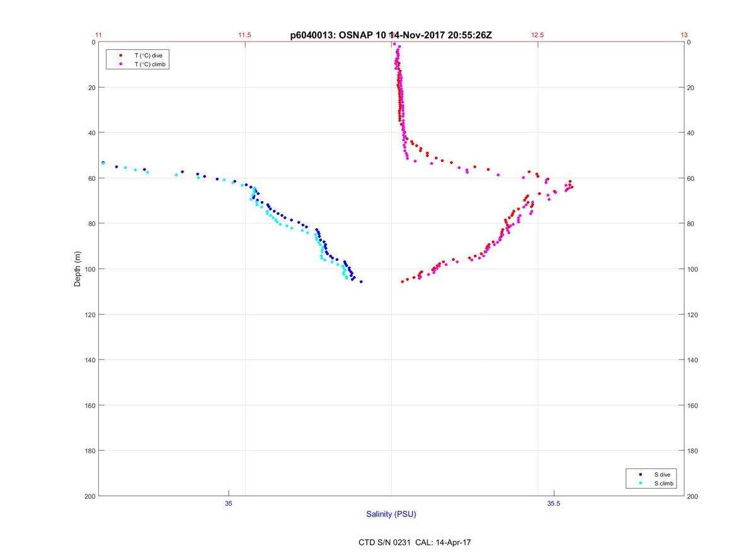Click the blue salinity tick label 35.5
Viewport: 756px width, 558px height.
pos(553,503)
